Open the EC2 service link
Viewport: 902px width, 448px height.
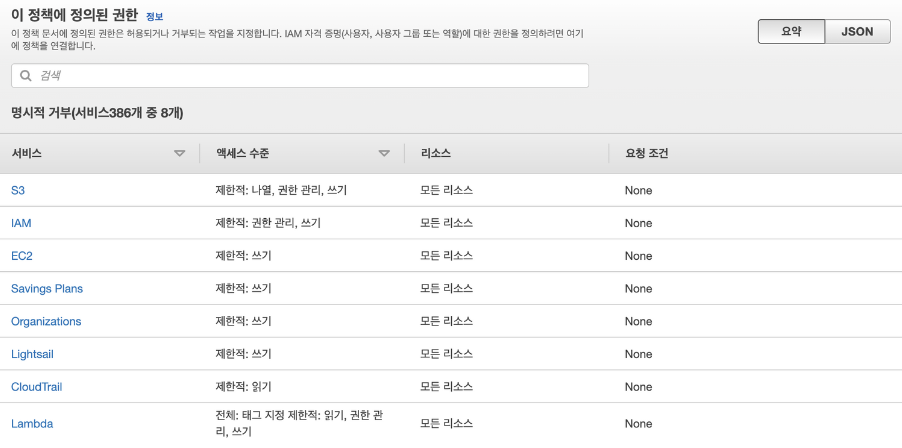[22, 256]
